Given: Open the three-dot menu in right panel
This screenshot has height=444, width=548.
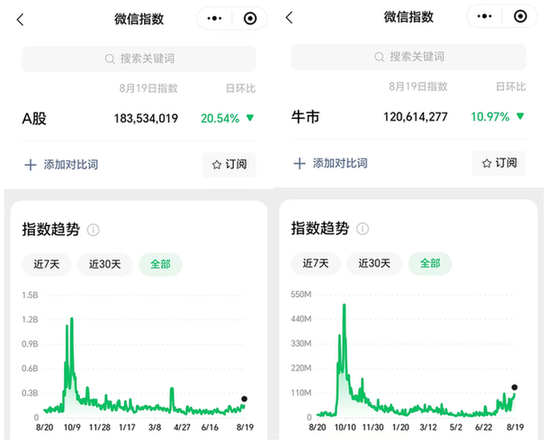Looking at the screenshot, I should (484, 16).
